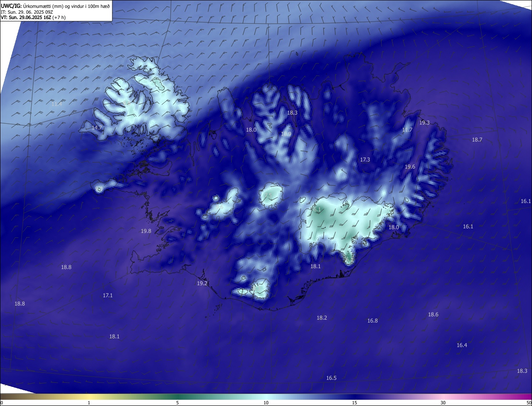Screen dimensions: 532x406
Task: Pick the yellow section of the color scale
Action: [x=89, y=396]
